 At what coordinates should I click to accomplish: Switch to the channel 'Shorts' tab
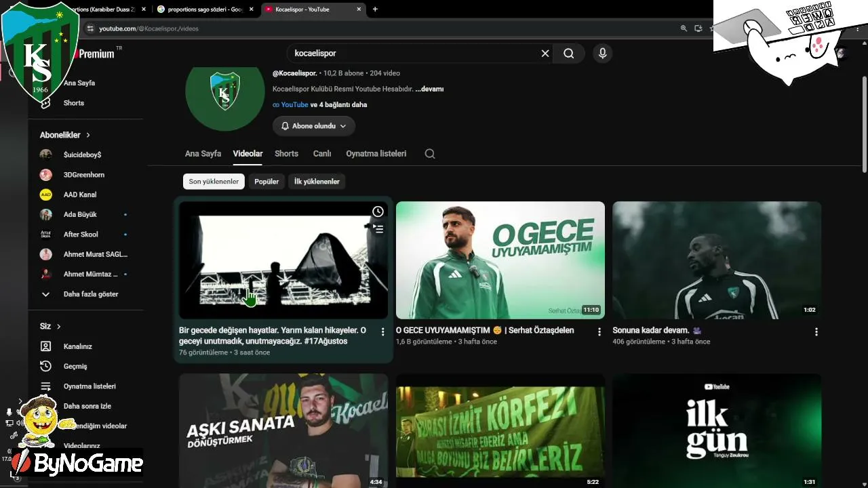pyautogui.click(x=286, y=154)
